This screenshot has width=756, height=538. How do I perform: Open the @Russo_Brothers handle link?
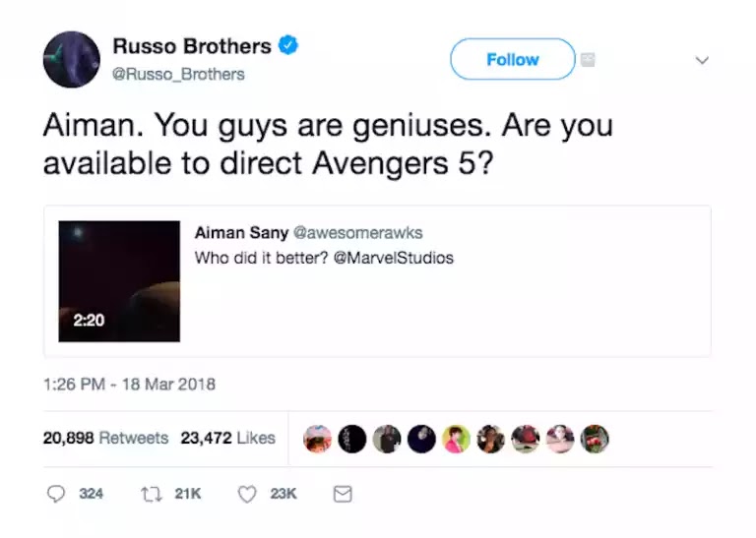point(178,74)
